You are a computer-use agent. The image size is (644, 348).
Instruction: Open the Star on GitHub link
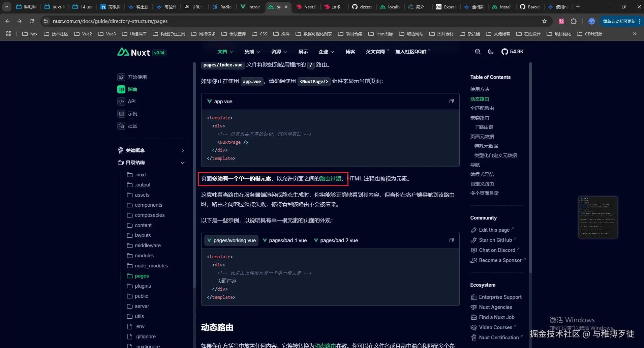493,240
